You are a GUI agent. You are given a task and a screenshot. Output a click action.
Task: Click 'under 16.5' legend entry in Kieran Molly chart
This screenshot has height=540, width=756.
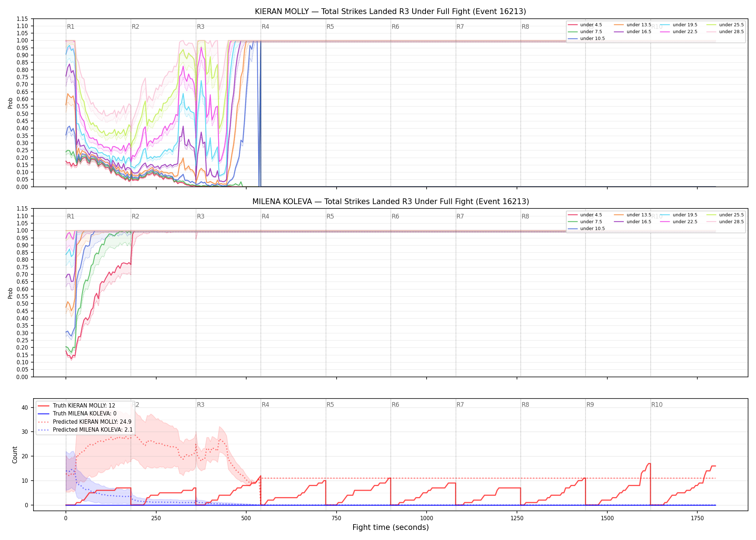point(633,32)
